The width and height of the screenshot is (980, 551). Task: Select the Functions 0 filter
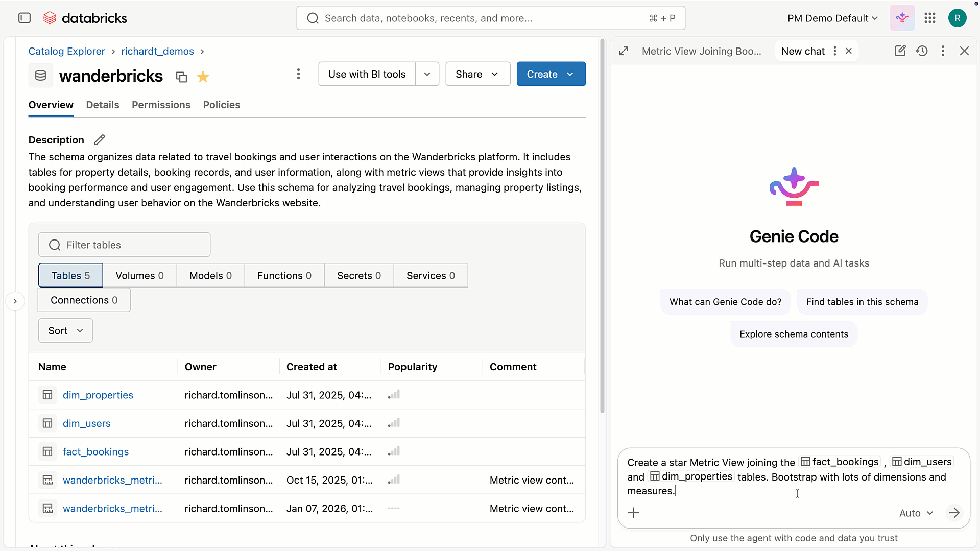click(284, 276)
